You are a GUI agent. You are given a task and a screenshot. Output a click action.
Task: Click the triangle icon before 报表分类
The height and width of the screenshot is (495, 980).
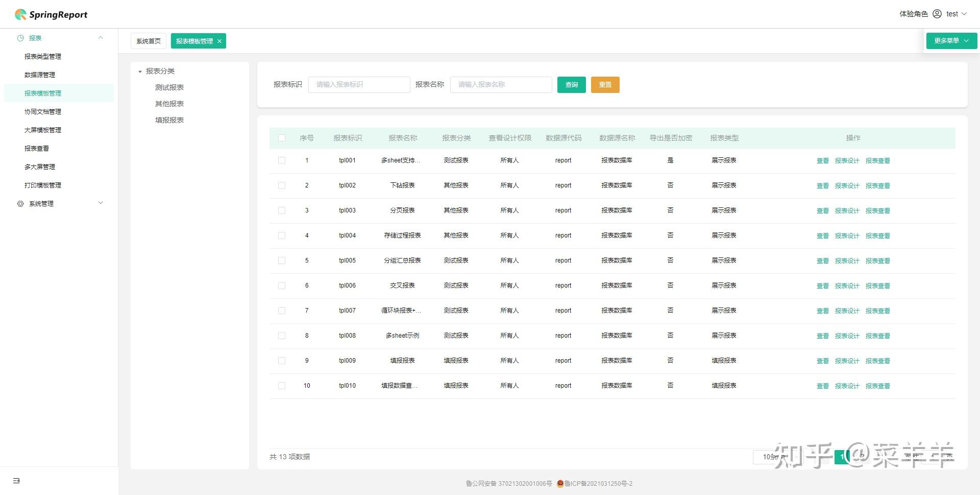pyautogui.click(x=140, y=72)
